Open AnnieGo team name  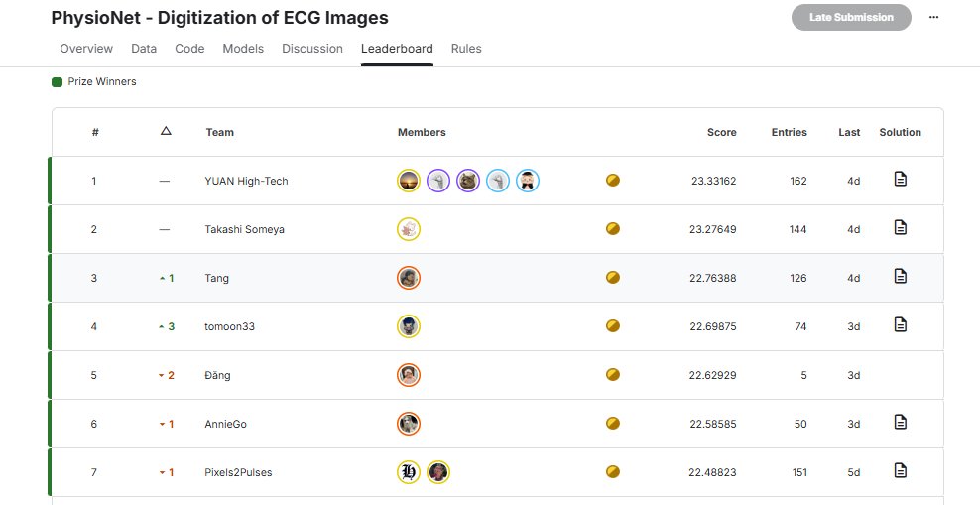click(x=225, y=424)
